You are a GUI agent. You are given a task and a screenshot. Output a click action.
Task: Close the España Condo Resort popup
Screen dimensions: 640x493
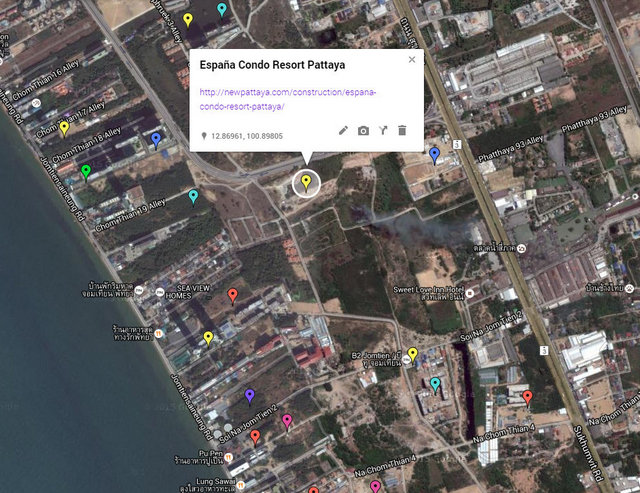pos(412,60)
